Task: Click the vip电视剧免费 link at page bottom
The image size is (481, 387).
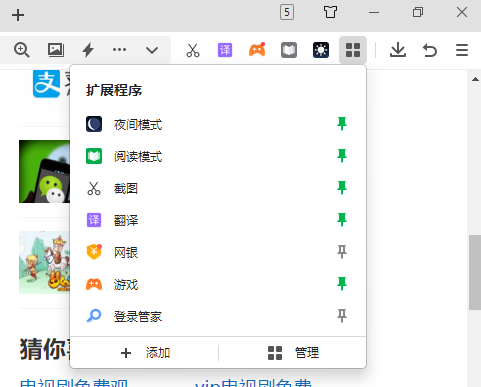Action: tap(253, 383)
